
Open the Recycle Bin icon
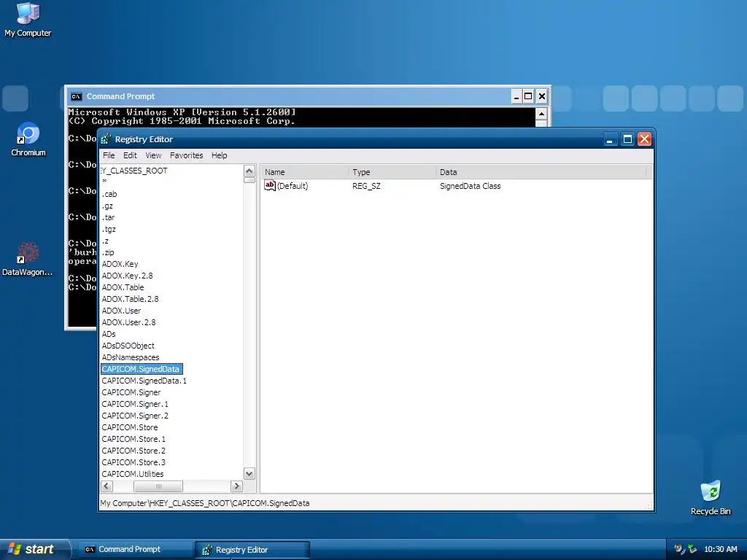click(711, 497)
